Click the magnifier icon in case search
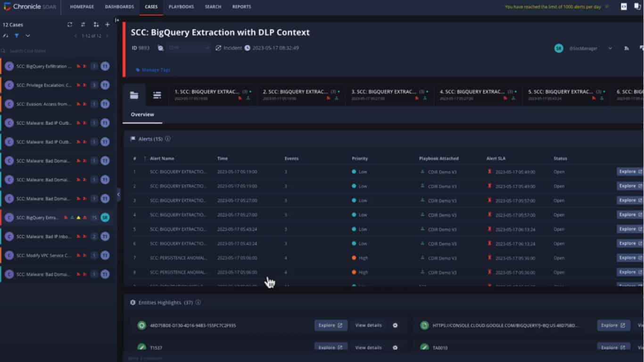 (x=4, y=51)
